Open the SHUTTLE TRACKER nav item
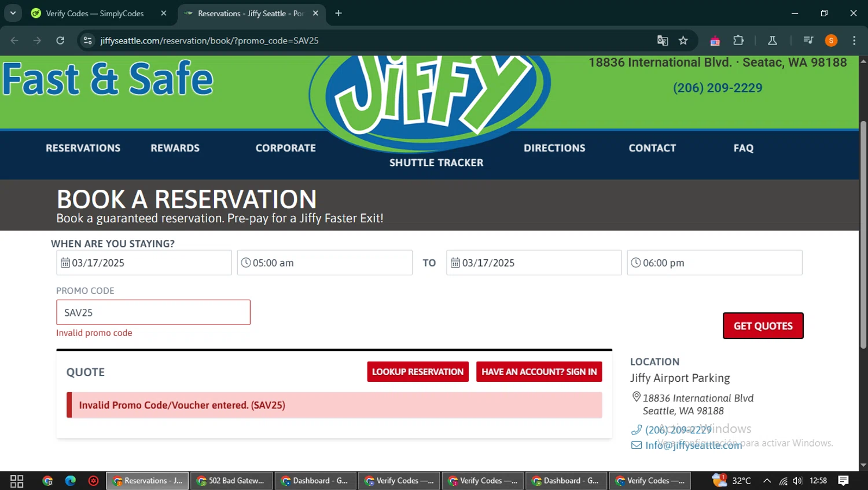 click(x=436, y=163)
